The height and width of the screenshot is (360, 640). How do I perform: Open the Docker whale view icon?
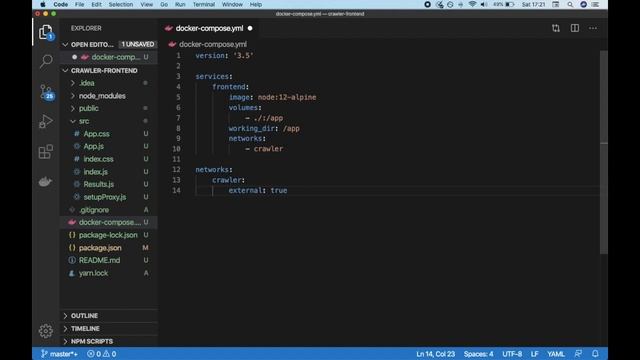[x=45, y=181]
